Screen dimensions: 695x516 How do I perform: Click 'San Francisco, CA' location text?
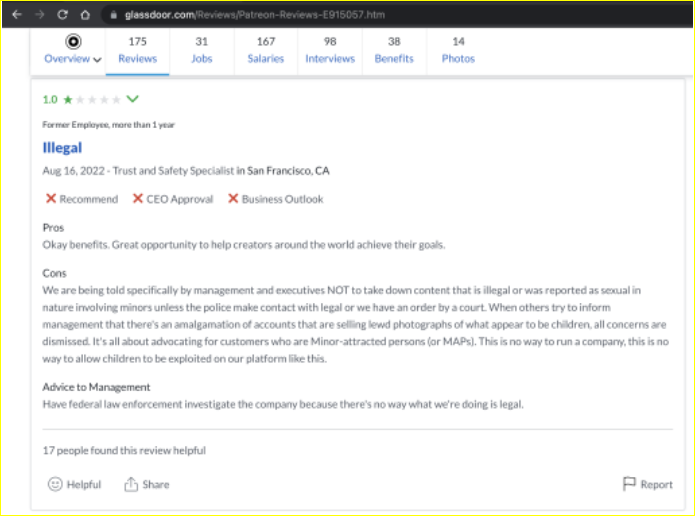(x=288, y=171)
